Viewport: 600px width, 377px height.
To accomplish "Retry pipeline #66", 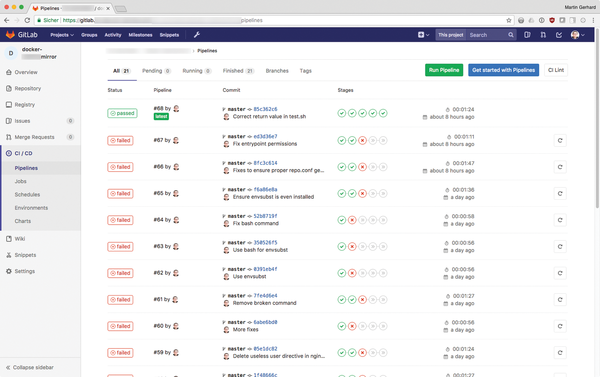I will click(560, 167).
